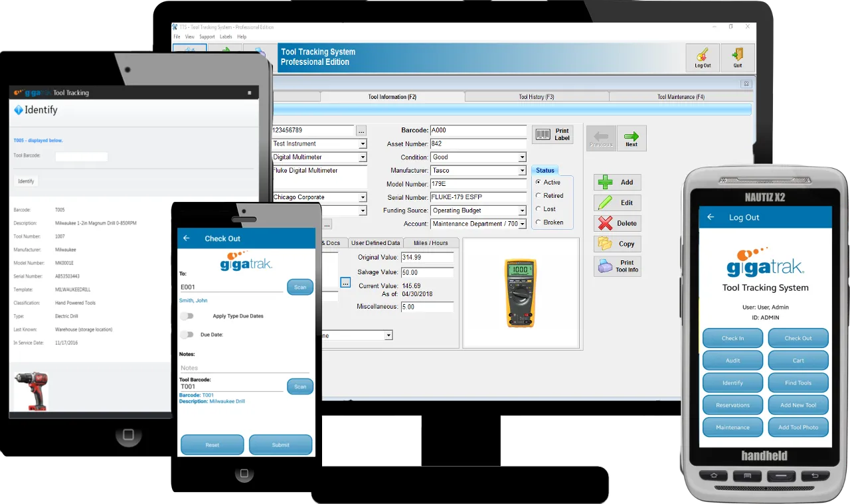Click the TTS app icon in title bar

175,27
